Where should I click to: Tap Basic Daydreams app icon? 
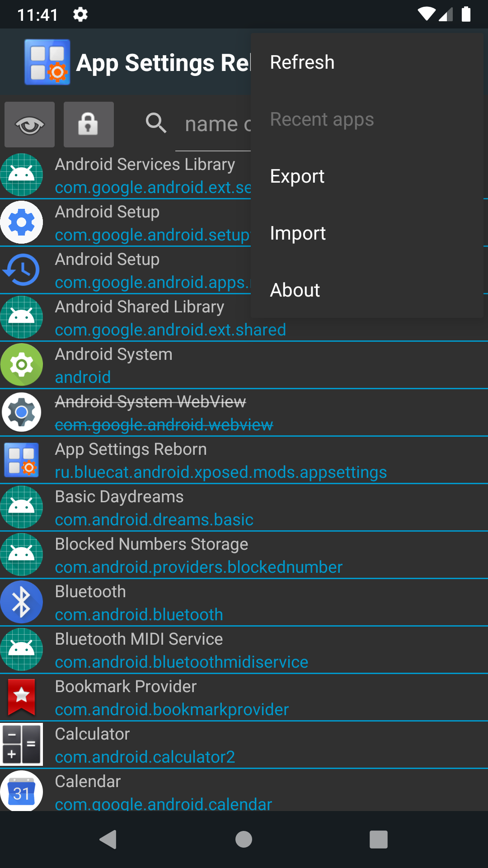click(x=22, y=507)
